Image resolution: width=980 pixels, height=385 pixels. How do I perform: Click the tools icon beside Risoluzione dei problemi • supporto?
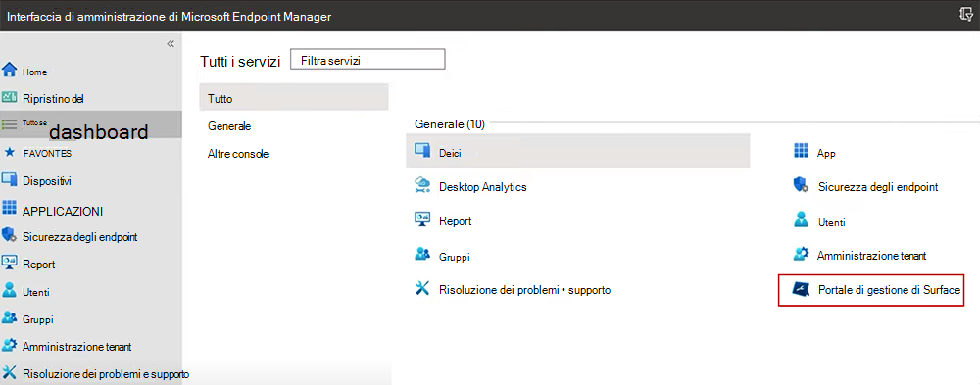[422, 289]
